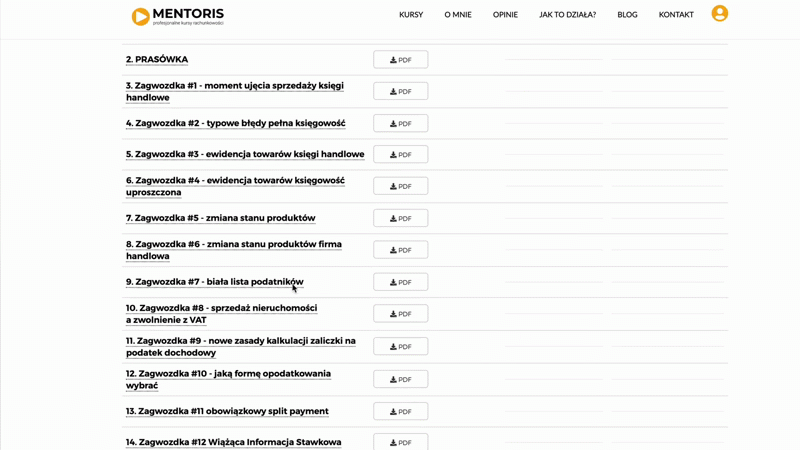This screenshot has height=450, width=800.
Task: Open Zagwozdka #3 ewidencja towarów księgi handlowe
Action: tap(245, 154)
